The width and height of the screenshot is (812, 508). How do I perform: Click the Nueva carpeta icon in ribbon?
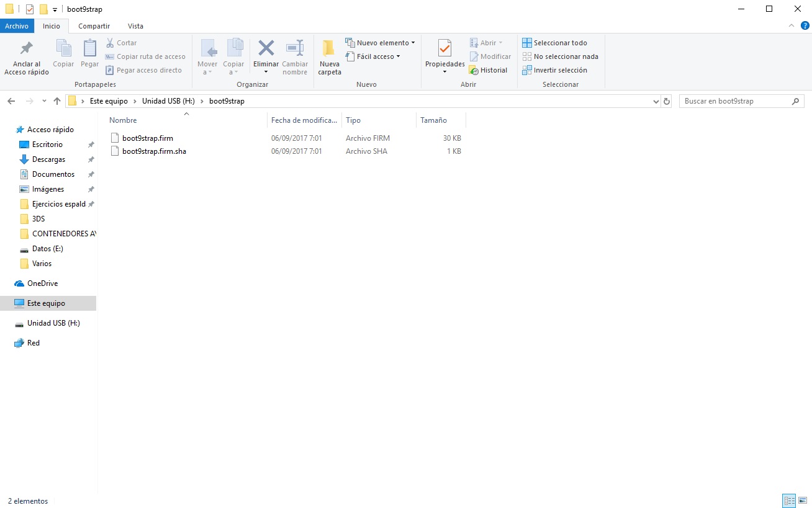pos(329,49)
